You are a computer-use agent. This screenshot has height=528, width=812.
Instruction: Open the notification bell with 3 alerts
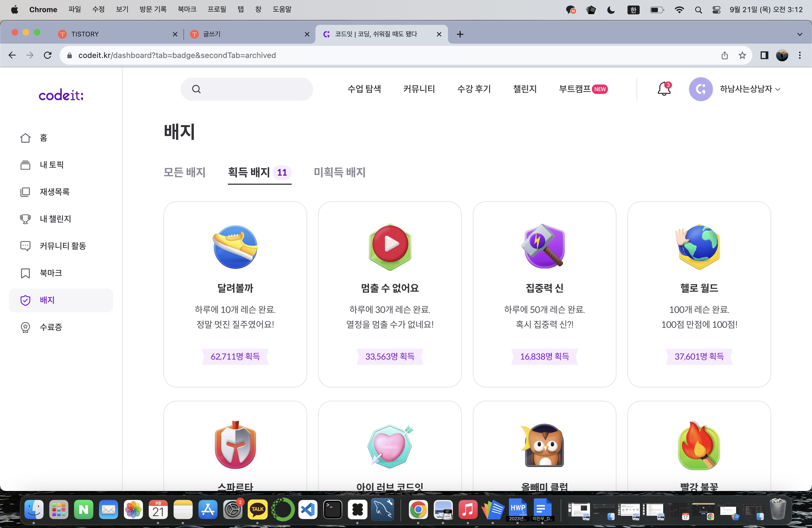click(664, 89)
